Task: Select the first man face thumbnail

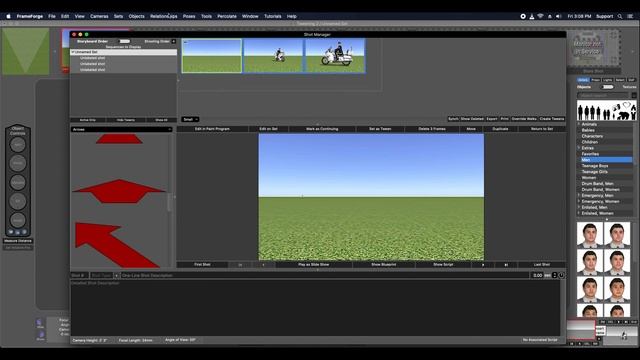Action: (590, 235)
